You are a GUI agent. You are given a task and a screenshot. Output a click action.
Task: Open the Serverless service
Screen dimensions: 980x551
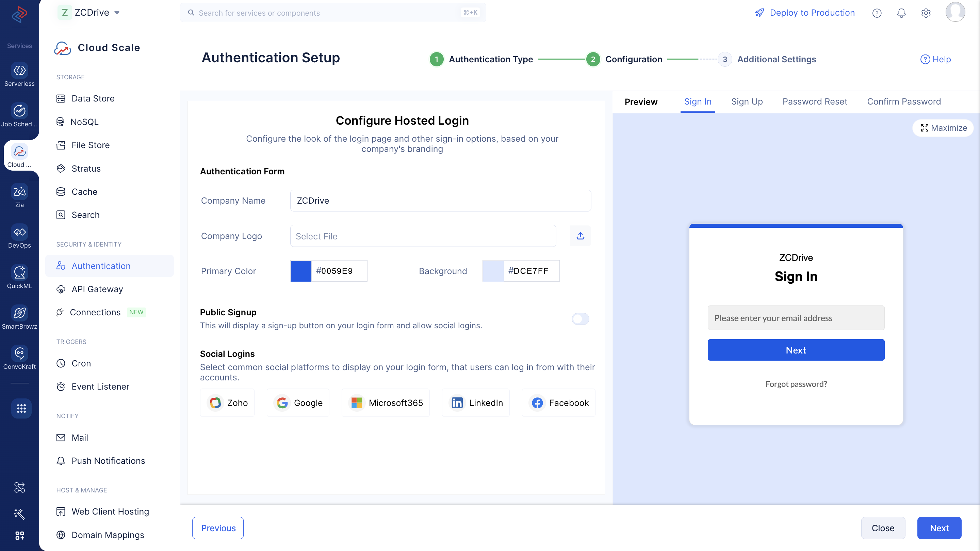coord(19,75)
